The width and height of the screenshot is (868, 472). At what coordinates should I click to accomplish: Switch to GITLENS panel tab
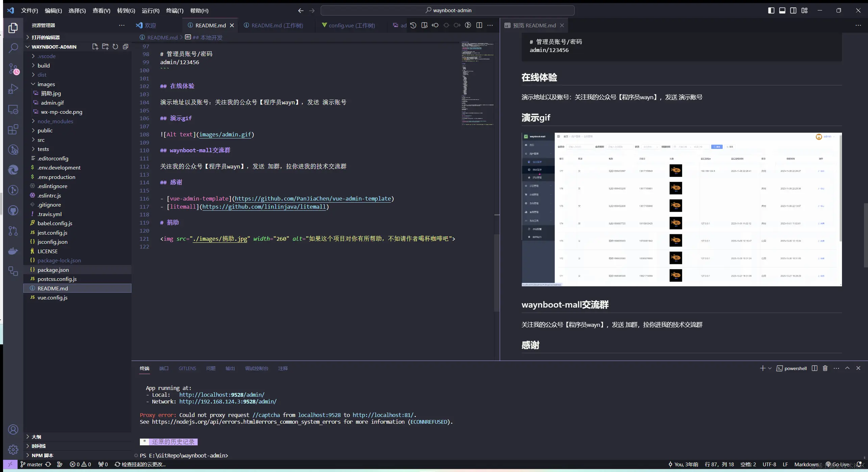187,368
